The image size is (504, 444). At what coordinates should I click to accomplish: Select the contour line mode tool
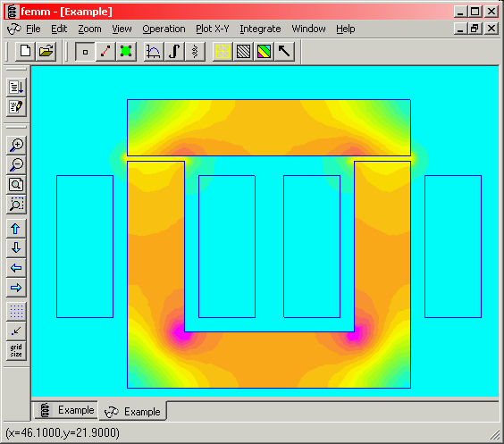105,52
